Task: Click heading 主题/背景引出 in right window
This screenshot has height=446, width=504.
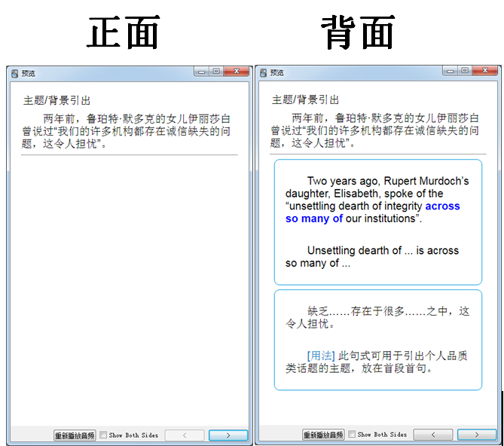Action: [x=305, y=100]
